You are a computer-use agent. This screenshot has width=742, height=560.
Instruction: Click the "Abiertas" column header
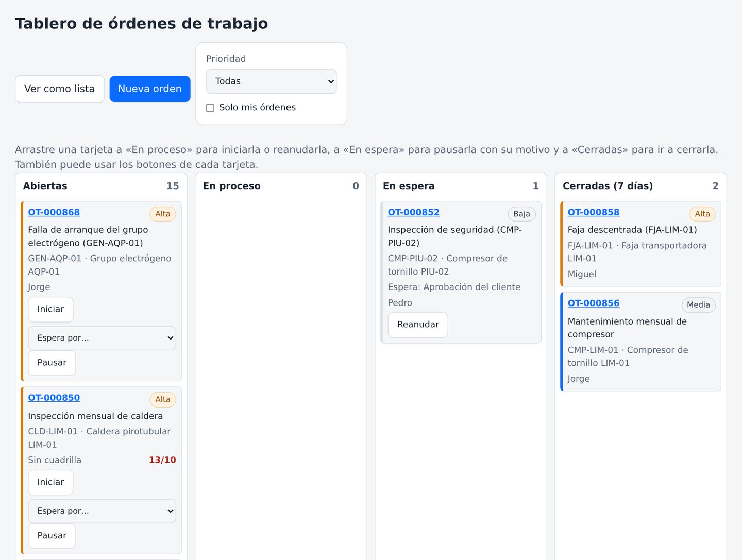point(45,186)
